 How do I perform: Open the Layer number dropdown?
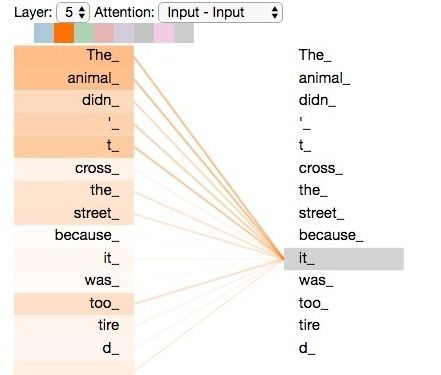(x=73, y=13)
